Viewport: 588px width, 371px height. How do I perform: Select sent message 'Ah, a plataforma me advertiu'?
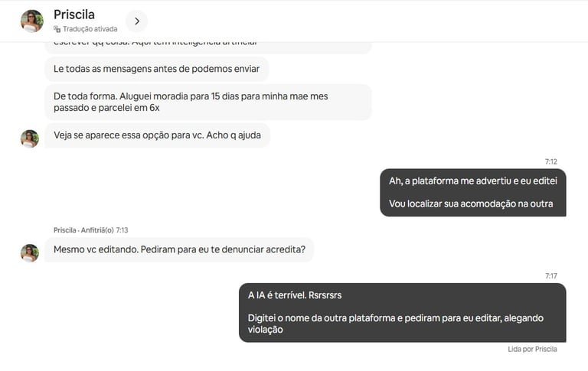point(473,192)
